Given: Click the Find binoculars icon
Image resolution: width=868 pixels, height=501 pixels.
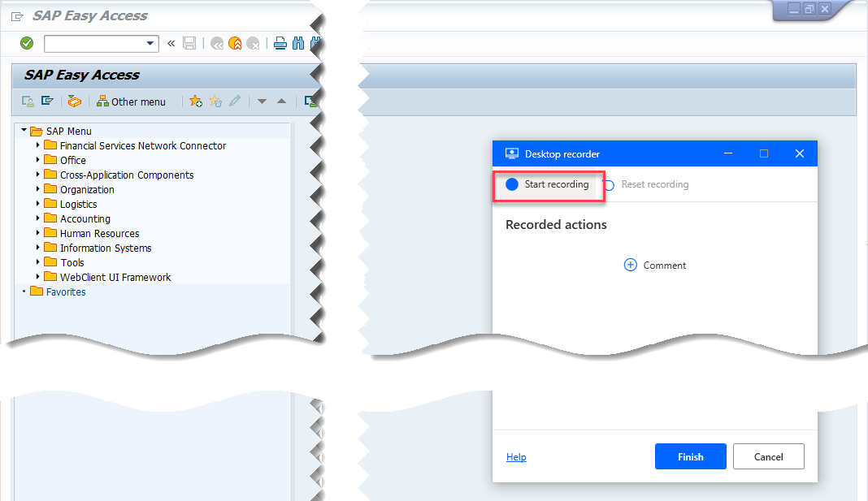Looking at the screenshot, I should [x=298, y=43].
